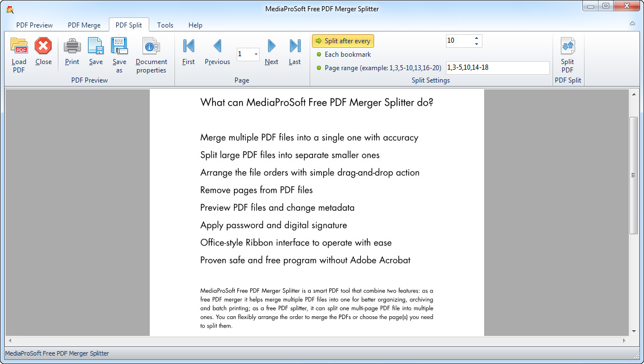Click the vertical scrollbar down arrow

point(633,331)
